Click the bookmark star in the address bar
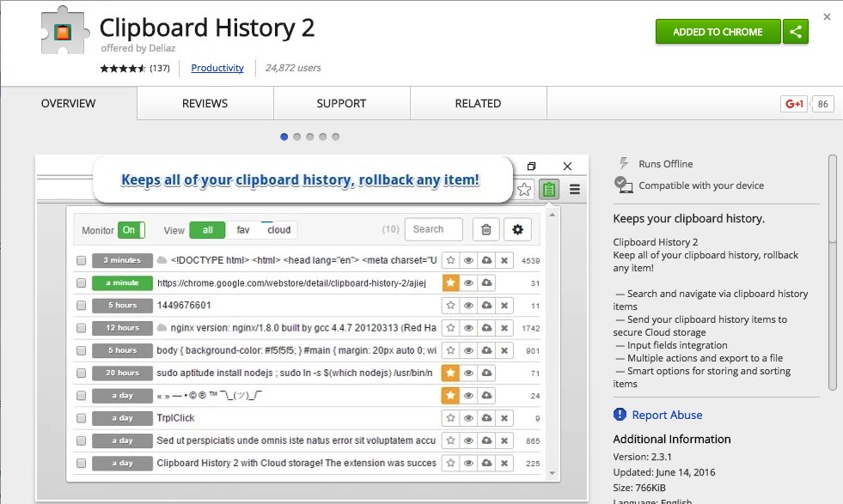 tap(524, 189)
